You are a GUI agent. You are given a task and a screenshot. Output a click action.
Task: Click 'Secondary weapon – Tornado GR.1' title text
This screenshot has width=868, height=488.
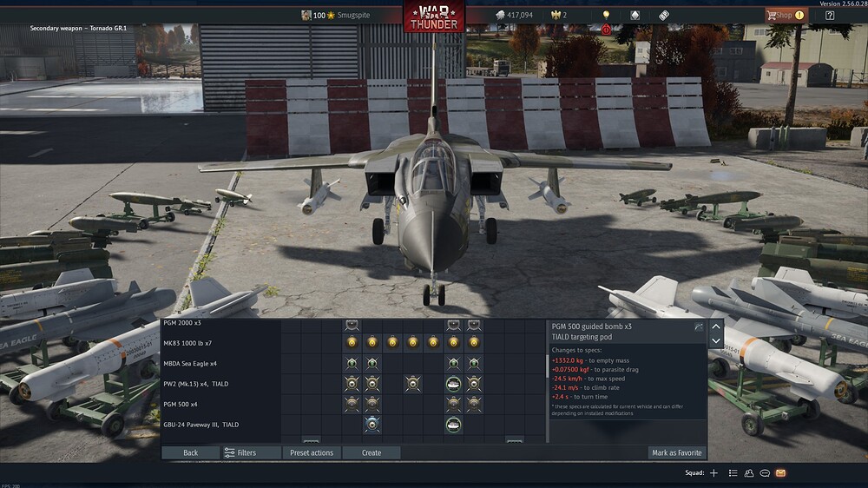pos(78,29)
